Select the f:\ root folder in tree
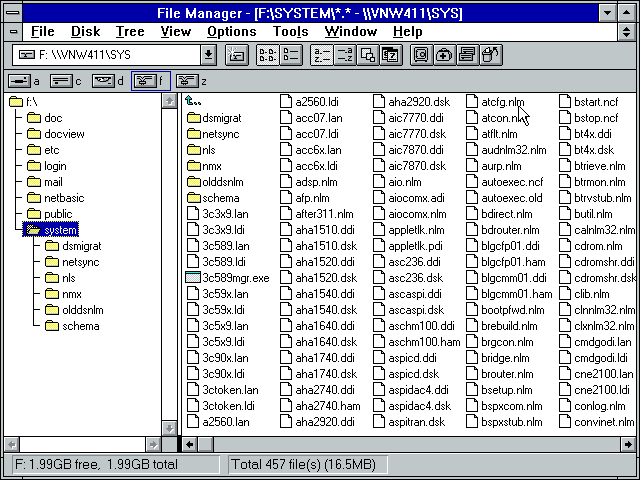The width and height of the screenshot is (640, 480). 23,102
